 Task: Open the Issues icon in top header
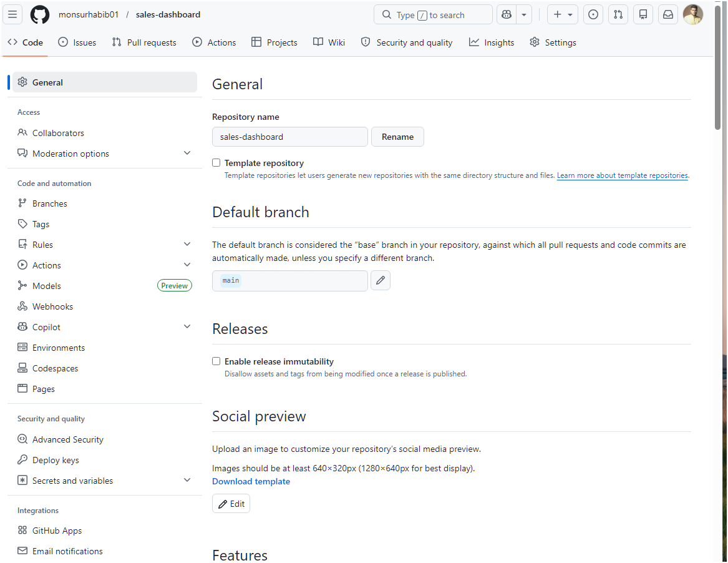click(x=593, y=14)
